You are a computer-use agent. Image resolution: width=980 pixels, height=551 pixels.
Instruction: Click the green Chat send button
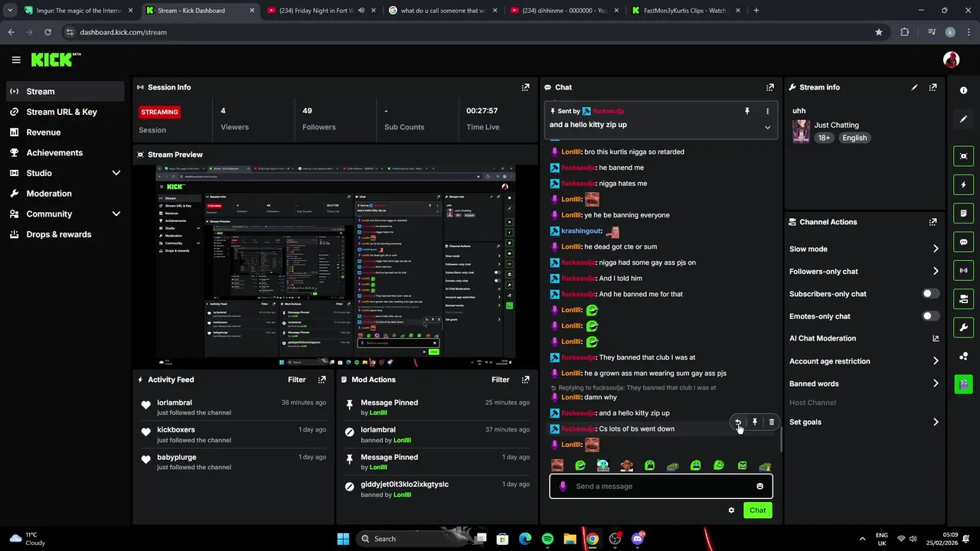757,510
